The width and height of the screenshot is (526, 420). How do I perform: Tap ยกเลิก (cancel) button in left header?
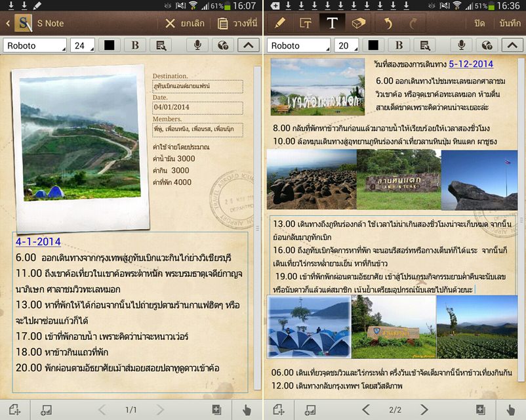tap(185, 23)
